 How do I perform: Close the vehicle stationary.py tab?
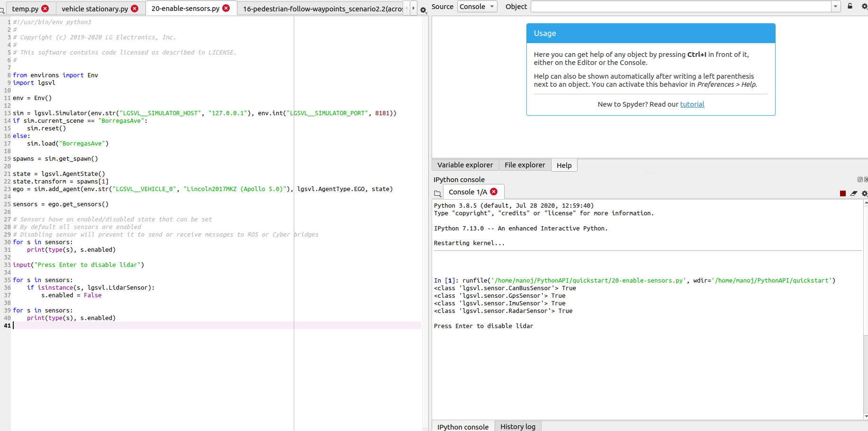pos(135,9)
